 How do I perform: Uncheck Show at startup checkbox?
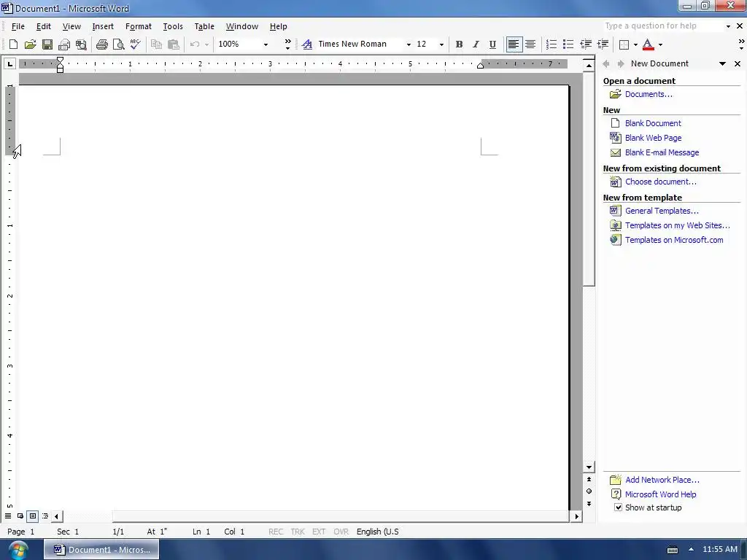click(618, 507)
